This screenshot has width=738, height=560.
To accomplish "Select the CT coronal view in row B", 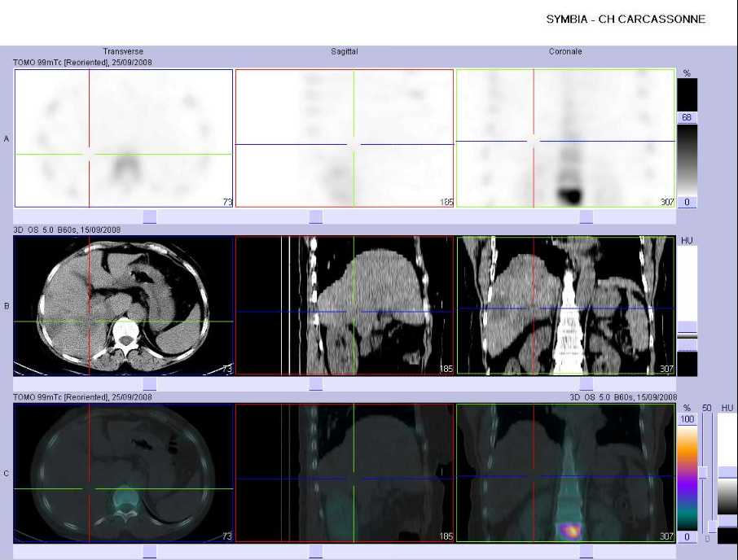I will [565, 305].
